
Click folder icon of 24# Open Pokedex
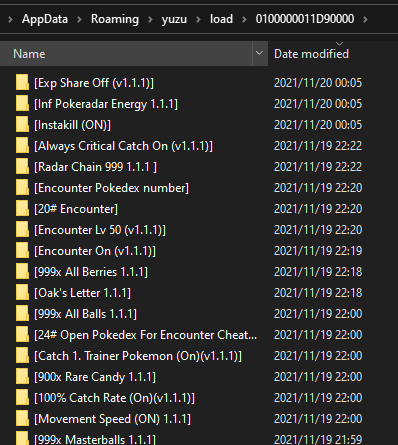(x=22, y=335)
